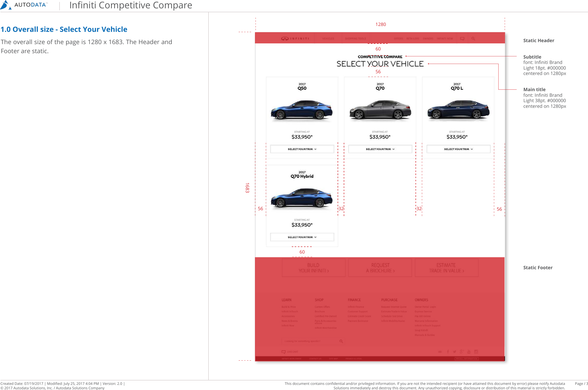Click the Facebook icon in the footer

(x=448, y=352)
